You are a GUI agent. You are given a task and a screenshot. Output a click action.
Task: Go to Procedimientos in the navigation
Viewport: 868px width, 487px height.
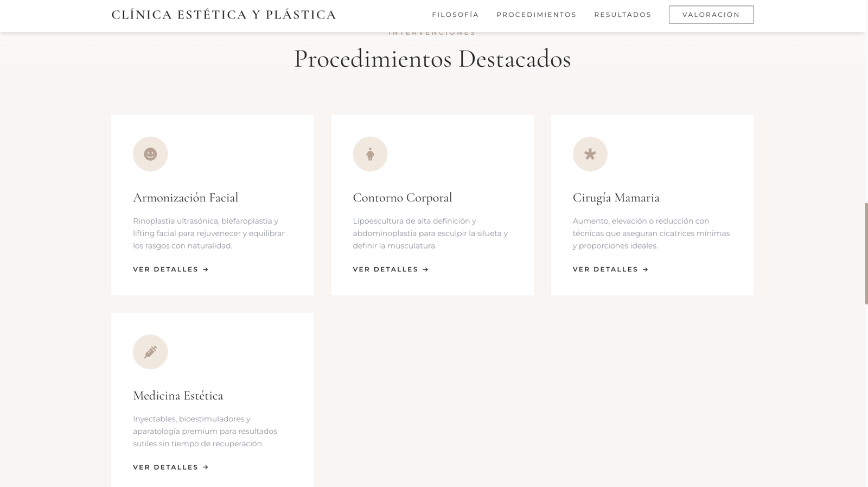(x=536, y=15)
